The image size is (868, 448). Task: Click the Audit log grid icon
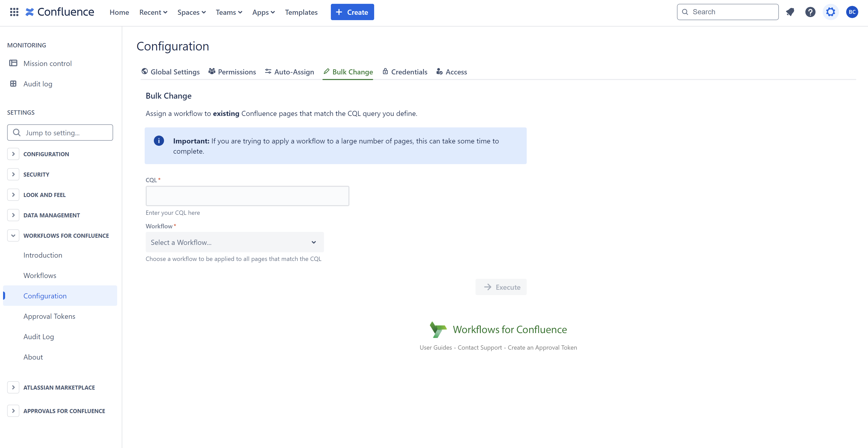(13, 84)
